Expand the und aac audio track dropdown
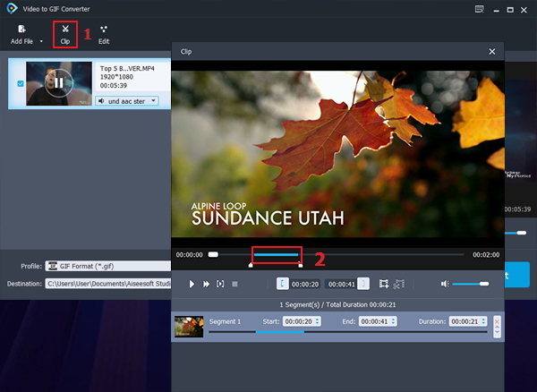Image resolution: width=537 pixels, height=392 pixels. pos(153,101)
